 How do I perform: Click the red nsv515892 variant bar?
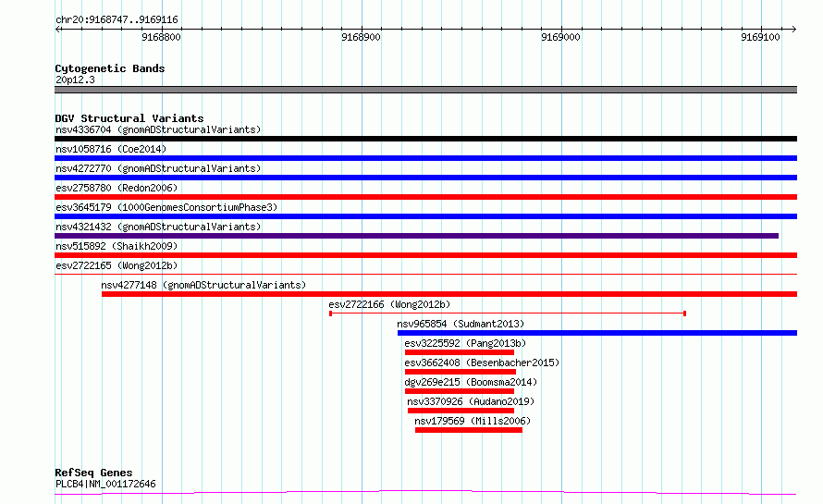click(425, 255)
